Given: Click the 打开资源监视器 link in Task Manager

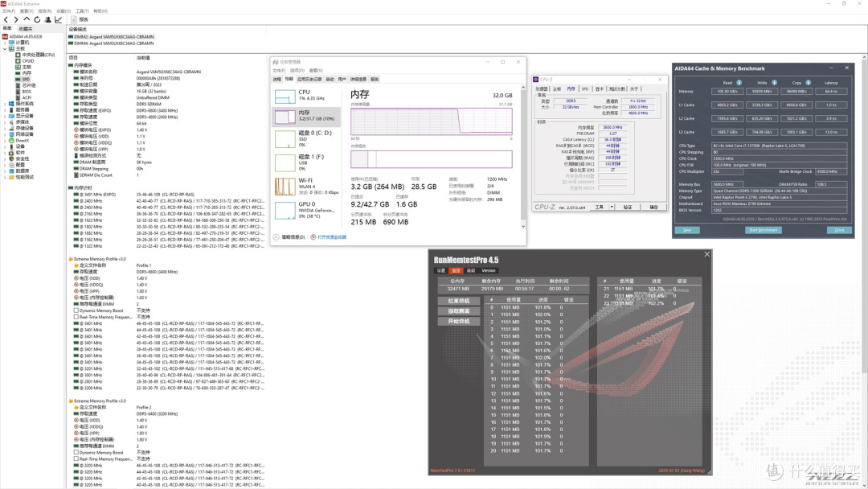Looking at the screenshot, I should click(x=332, y=237).
